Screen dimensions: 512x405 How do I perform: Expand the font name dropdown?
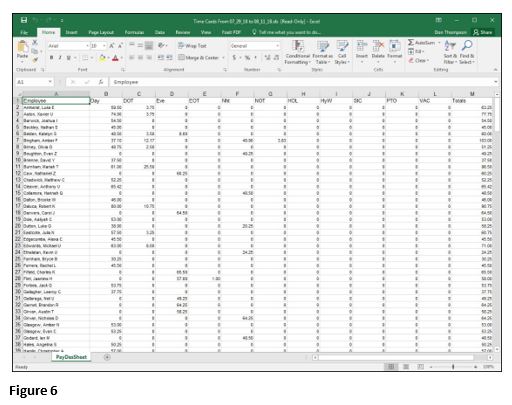(87, 46)
